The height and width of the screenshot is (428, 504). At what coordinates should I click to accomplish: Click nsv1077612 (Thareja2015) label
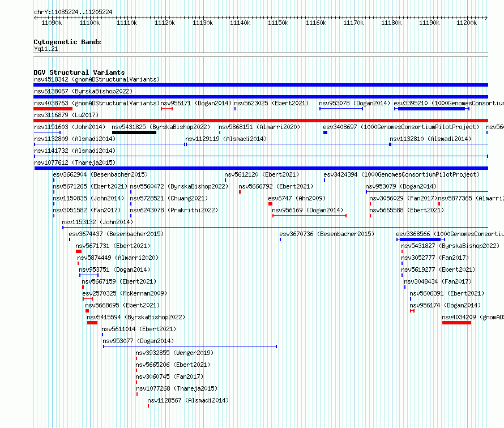coord(75,162)
